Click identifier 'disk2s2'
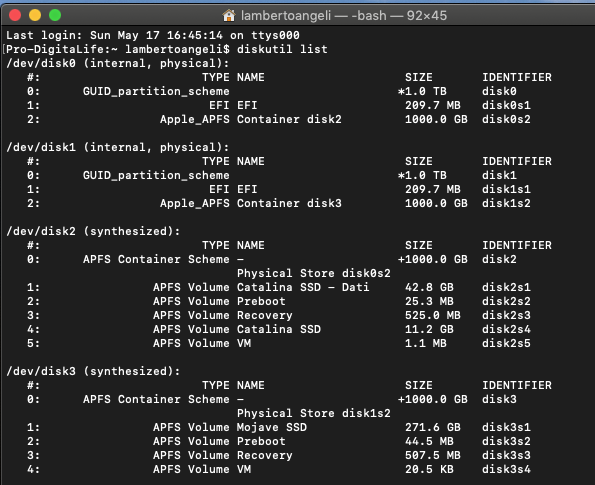Image resolution: width=595 pixels, height=485 pixels. click(506, 301)
